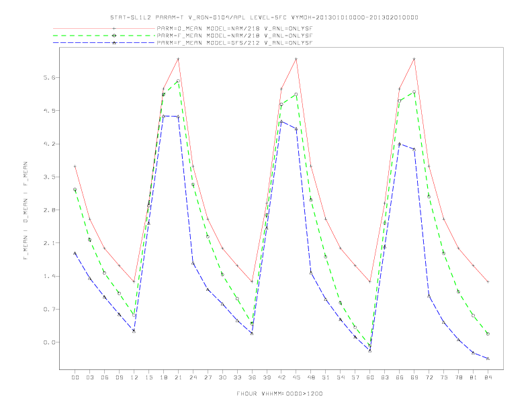Click the triangle marker on the blue legend line
The image size is (532, 411).
pos(114,43)
